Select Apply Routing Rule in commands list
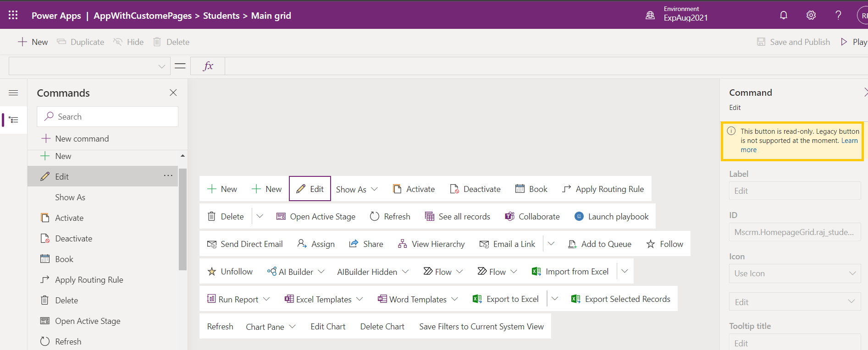This screenshot has height=350, width=868. click(x=89, y=280)
